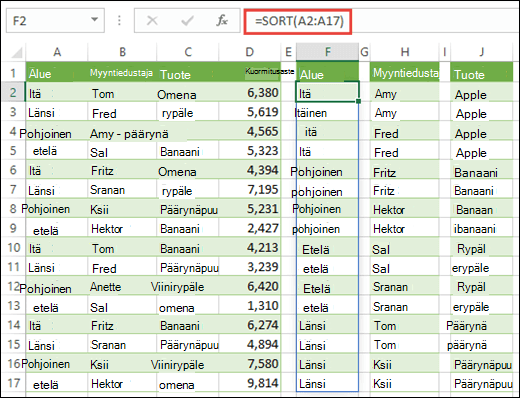Click cell 'Pohjoinen' in column F row 6
The height and width of the screenshot is (398, 520).
[x=328, y=170]
